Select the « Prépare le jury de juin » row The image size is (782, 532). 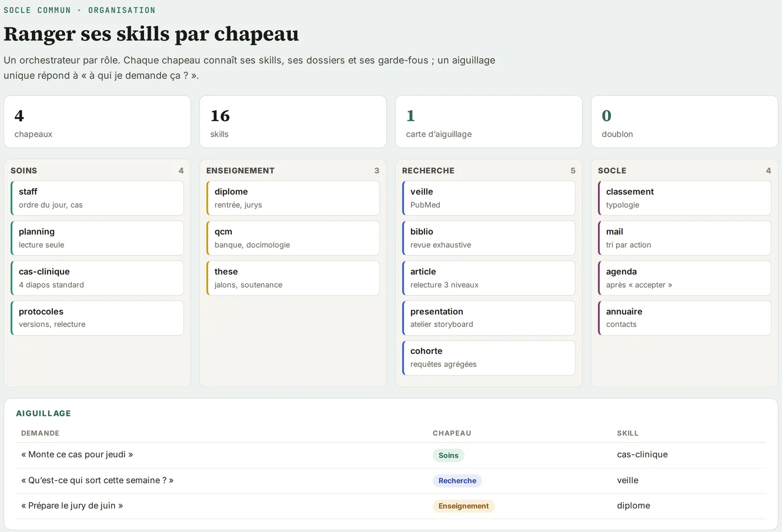tap(391, 506)
